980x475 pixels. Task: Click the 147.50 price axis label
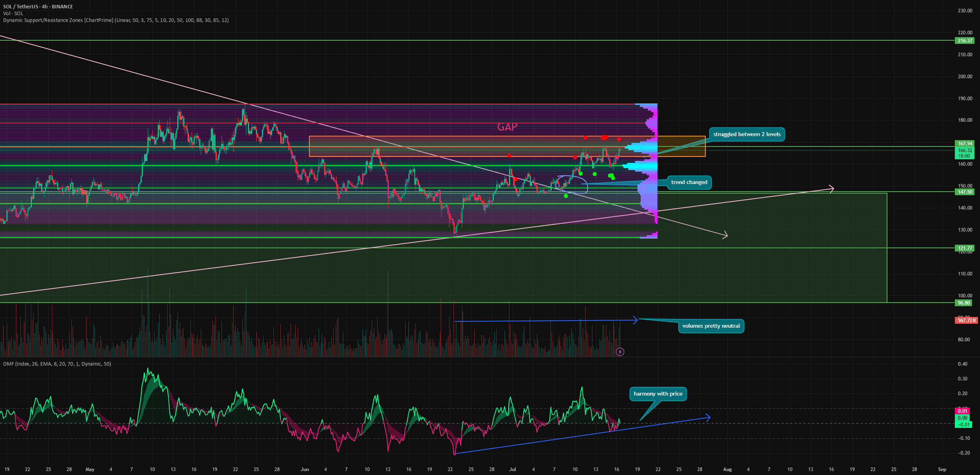click(x=964, y=192)
